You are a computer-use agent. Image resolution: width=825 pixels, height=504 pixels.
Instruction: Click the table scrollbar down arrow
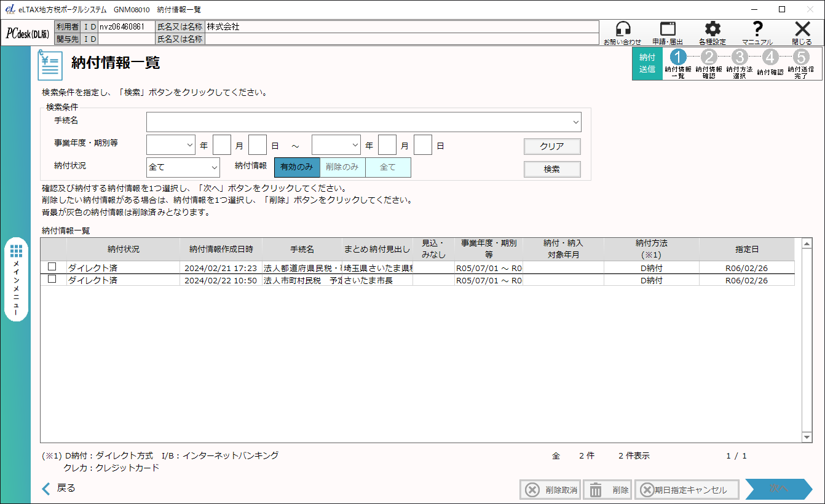pos(807,437)
